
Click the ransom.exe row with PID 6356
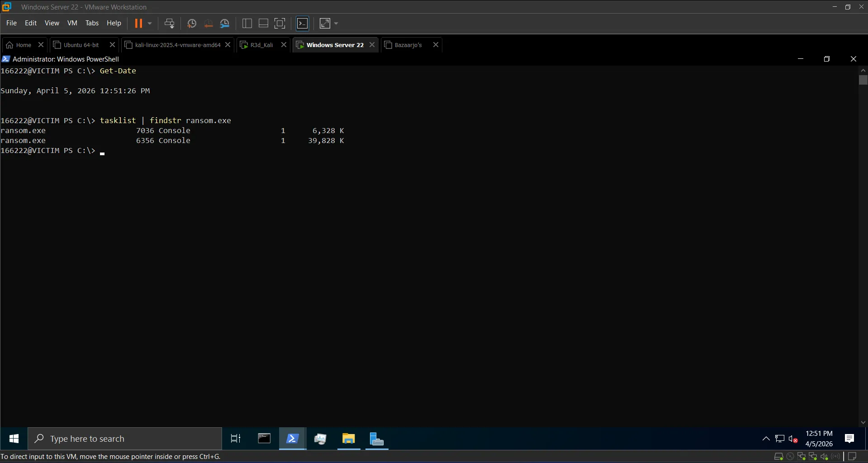click(x=172, y=141)
